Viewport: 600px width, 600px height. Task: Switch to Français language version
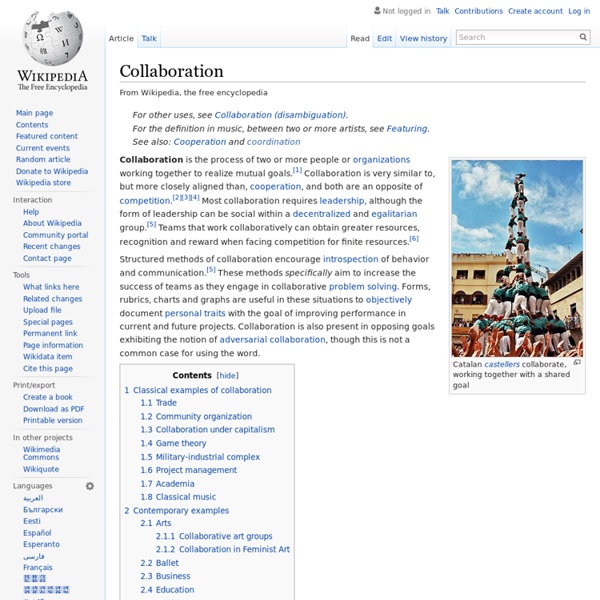click(38, 567)
